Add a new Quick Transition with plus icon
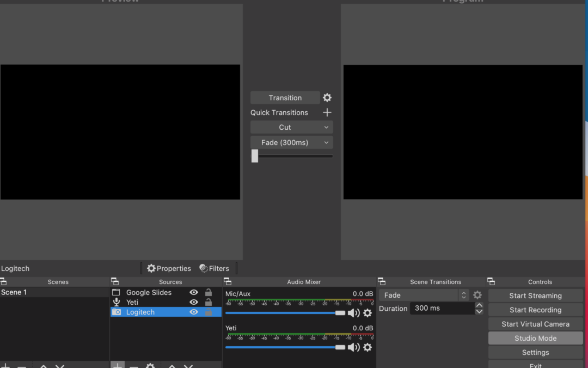The width and height of the screenshot is (588, 368). [x=327, y=112]
